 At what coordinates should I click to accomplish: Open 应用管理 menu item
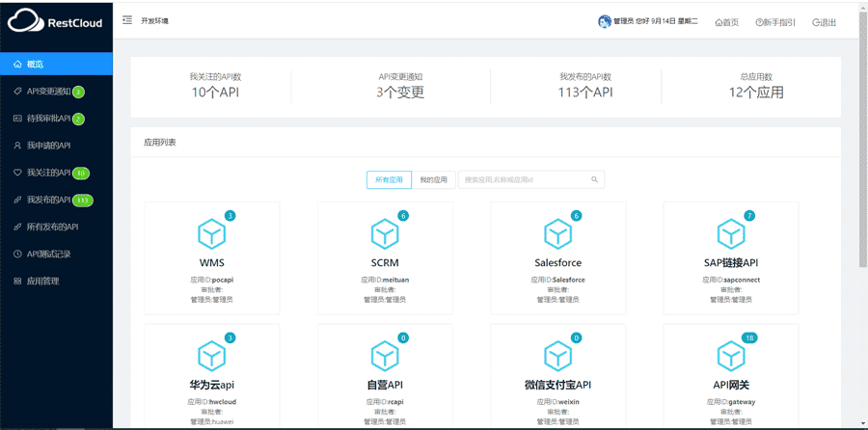tap(57, 282)
